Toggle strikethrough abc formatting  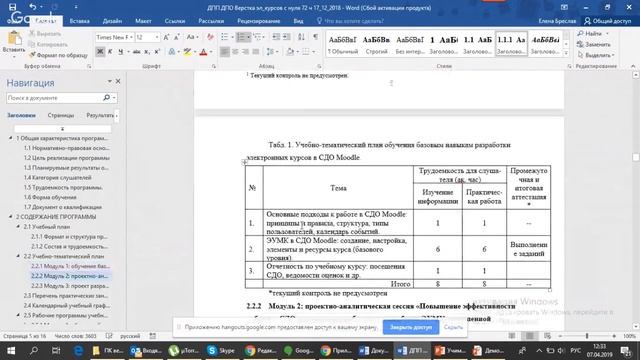click(136, 52)
